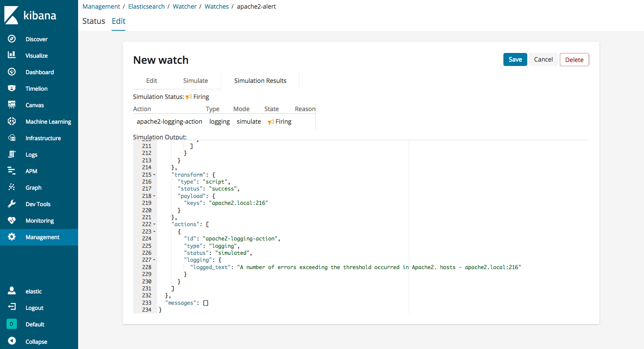Viewport: 644px width, 349px height.
Task: Collapse the transform block at line 215
Action: point(153,174)
